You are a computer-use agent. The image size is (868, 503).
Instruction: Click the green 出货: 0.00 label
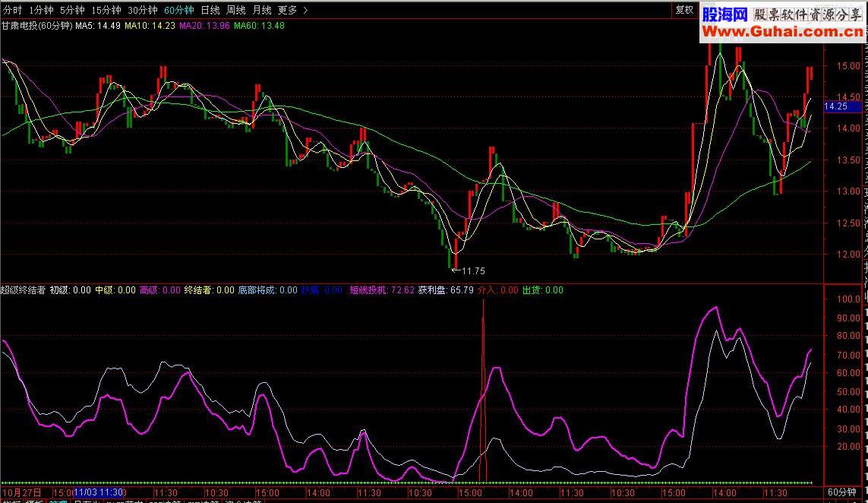(543, 289)
